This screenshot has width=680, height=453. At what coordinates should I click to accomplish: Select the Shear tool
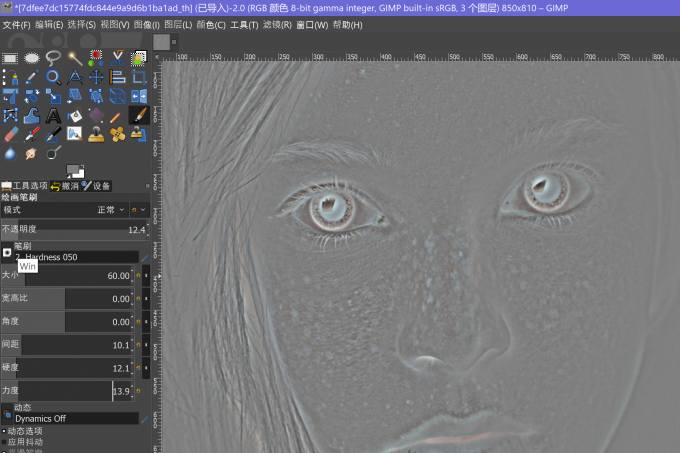pyautogui.click(x=75, y=96)
